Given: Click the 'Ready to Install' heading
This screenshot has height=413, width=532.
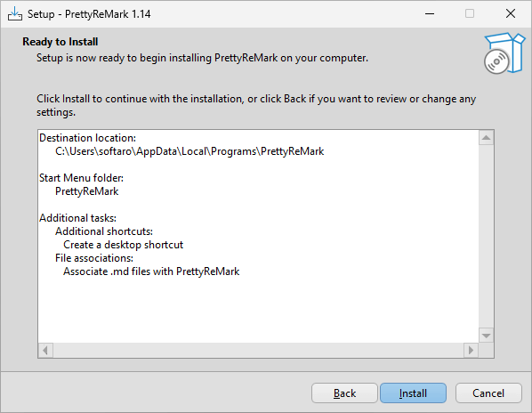Looking at the screenshot, I should (60, 42).
